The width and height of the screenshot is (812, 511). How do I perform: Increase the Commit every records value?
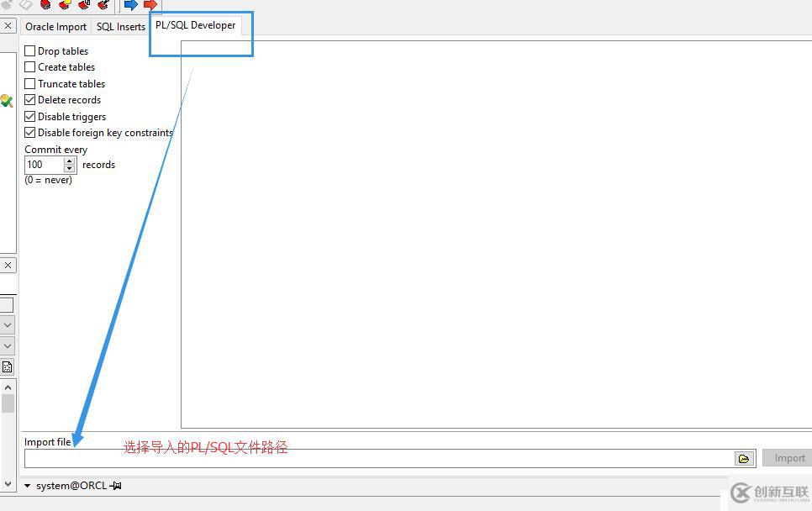click(x=70, y=161)
